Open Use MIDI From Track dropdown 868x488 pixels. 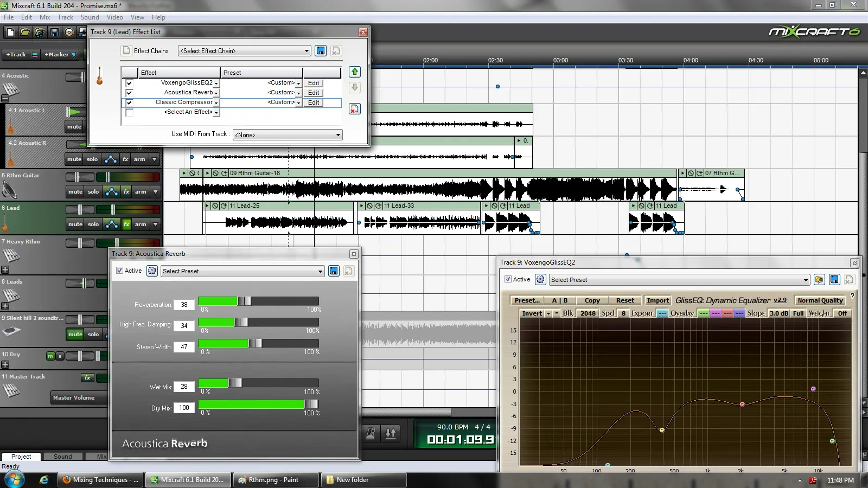click(288, 135)
